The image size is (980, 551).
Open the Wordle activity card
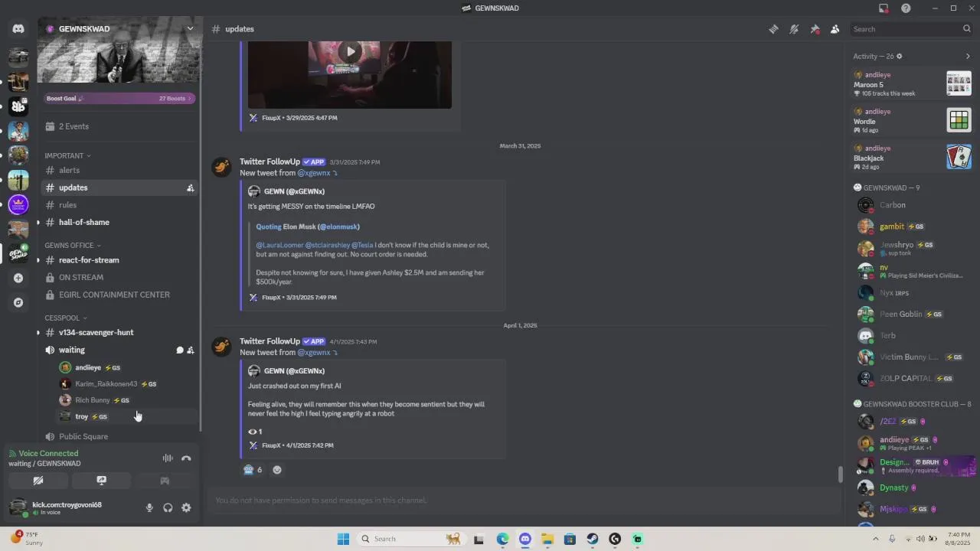[913, 120]
